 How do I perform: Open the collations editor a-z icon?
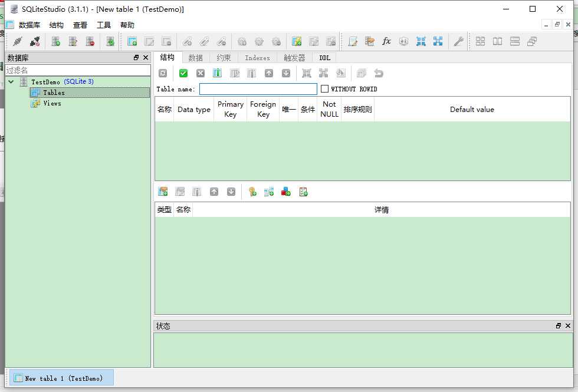coord(403,41)
